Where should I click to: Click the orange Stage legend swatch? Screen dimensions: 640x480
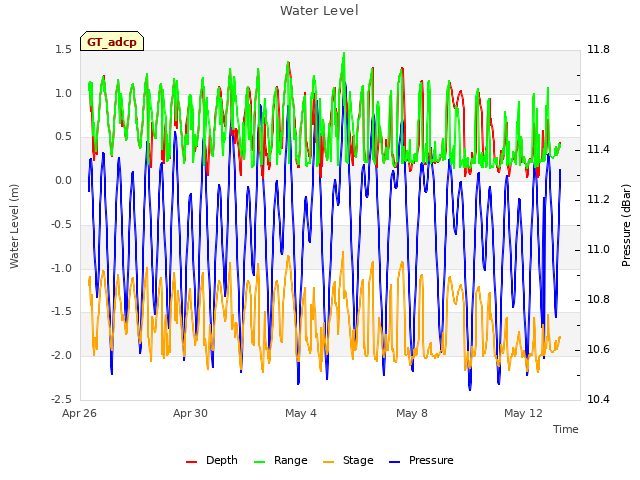click(x=329, y=462)
